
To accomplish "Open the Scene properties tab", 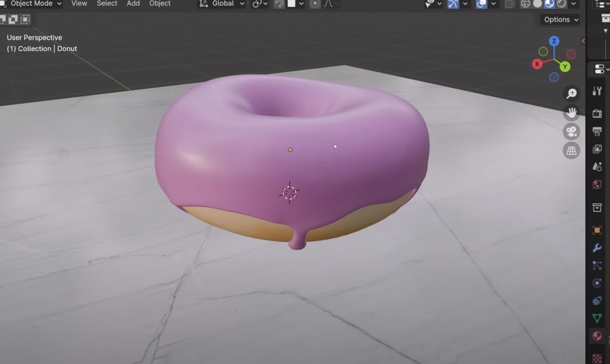I will [x=597, y=167].
